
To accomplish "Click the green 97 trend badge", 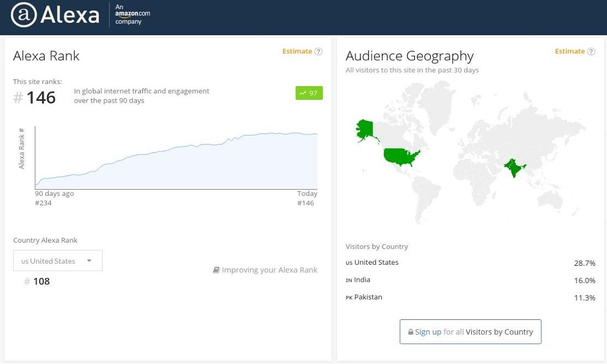I will pyautogui.click(x=309, y=93).
